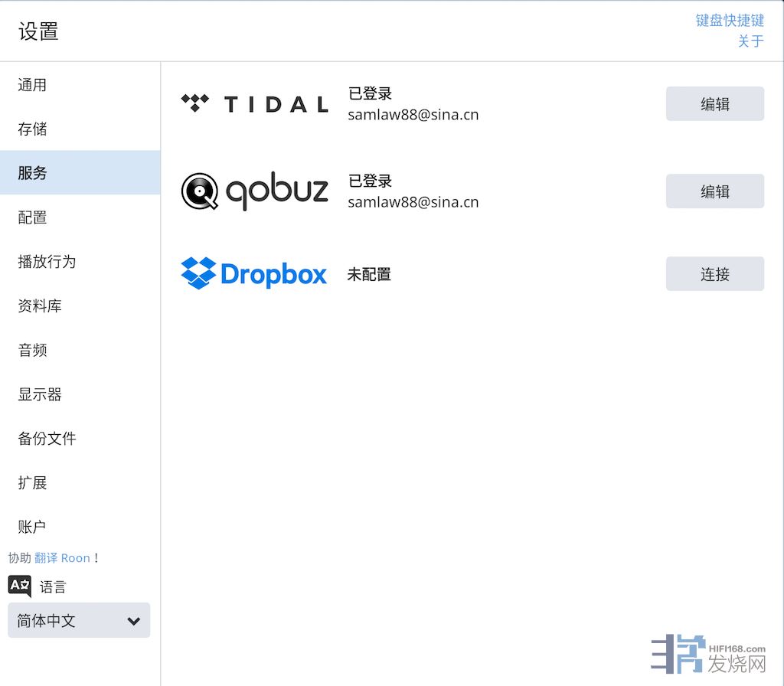784x686 pixels.
Task: Click the TIDAL logo icon
Action: (x=194, y=103)
